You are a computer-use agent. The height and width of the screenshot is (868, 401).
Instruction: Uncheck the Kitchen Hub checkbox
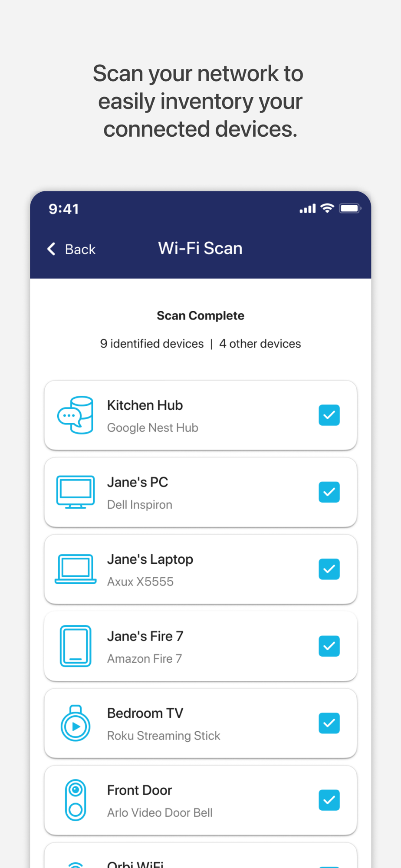pyautogui.click(x=329, y=415)
